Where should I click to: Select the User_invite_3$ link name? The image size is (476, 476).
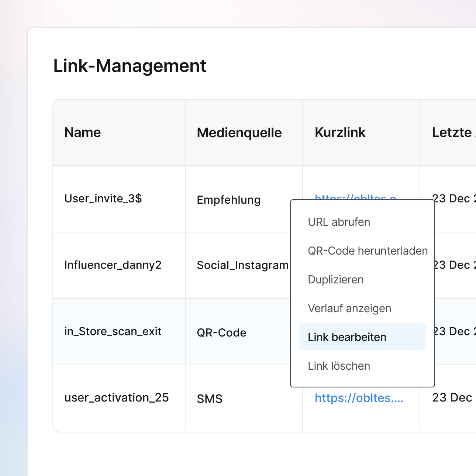(x=103, y=199)
